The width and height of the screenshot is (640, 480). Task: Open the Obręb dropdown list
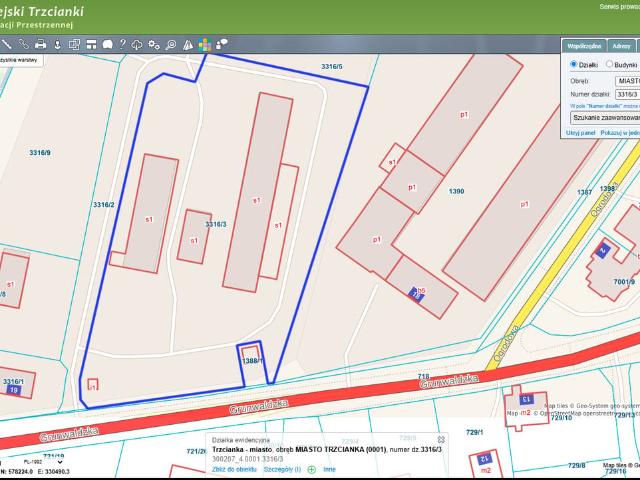pyautogui.click(x=627, y=79)
